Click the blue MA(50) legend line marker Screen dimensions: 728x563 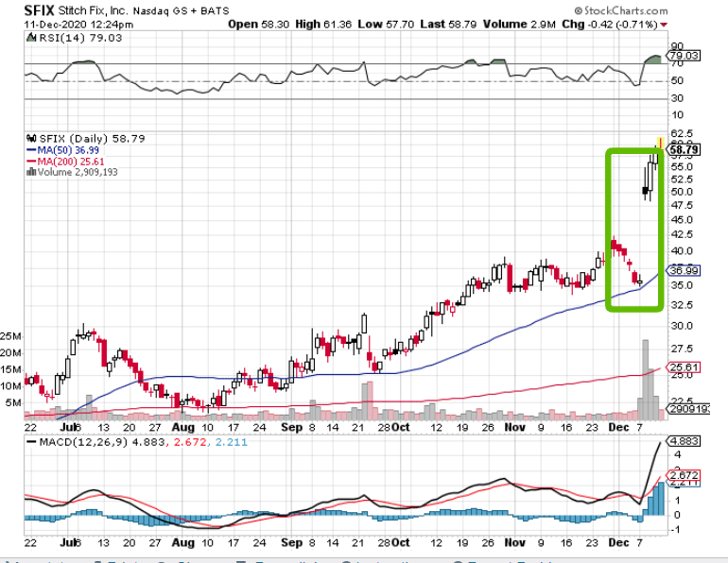(31, 150)
